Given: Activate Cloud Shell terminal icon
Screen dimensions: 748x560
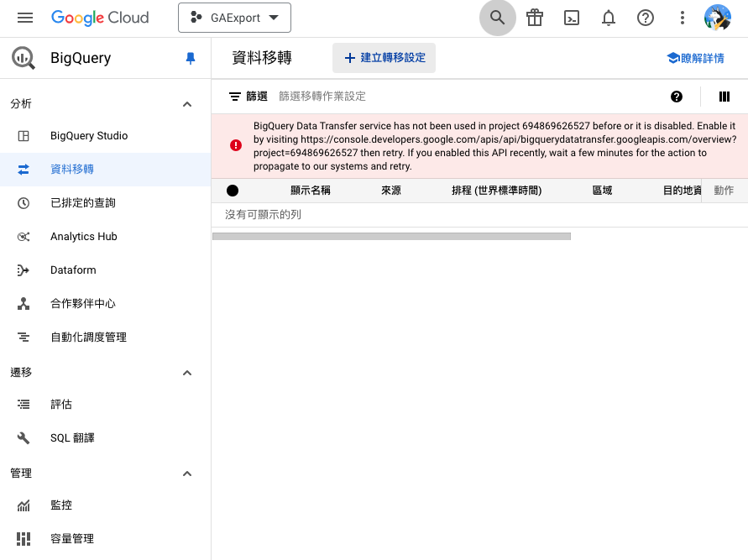Looking at the screenshot, I should pyautogui.click(x=572, y=18).
